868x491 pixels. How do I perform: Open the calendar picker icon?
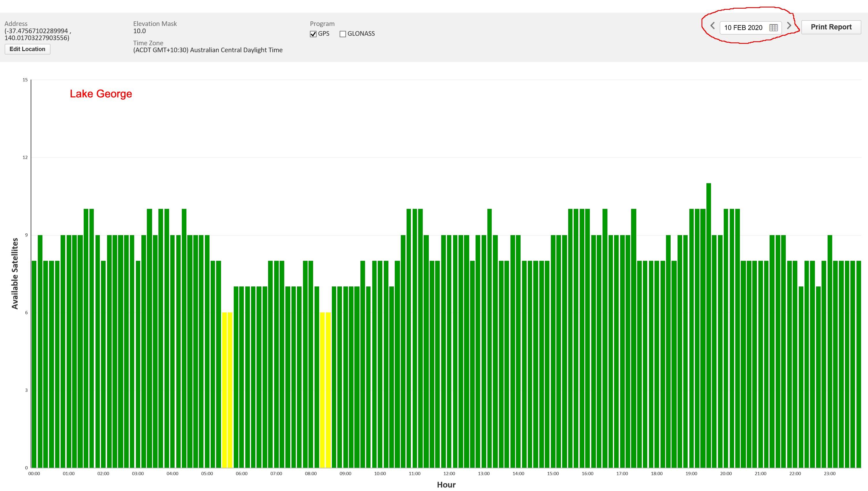tap(773, 28)
